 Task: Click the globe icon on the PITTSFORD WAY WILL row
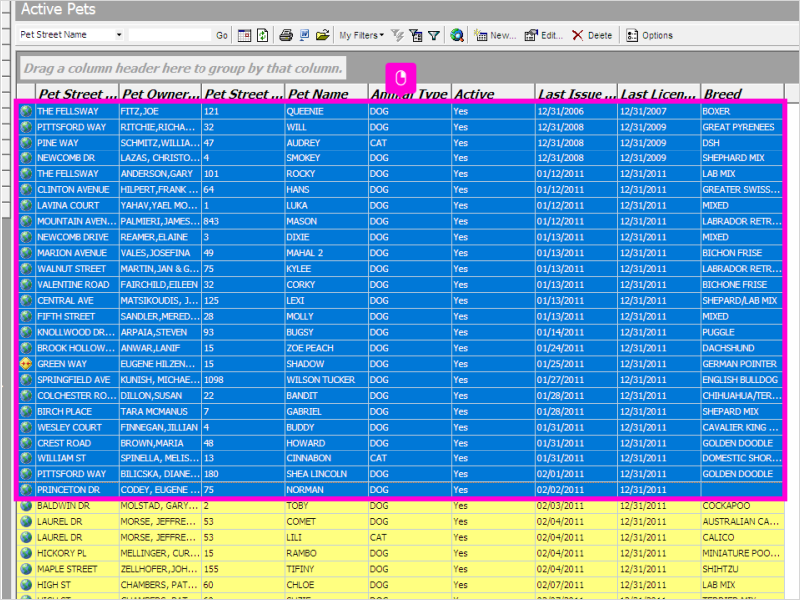(x=26, y=127)
